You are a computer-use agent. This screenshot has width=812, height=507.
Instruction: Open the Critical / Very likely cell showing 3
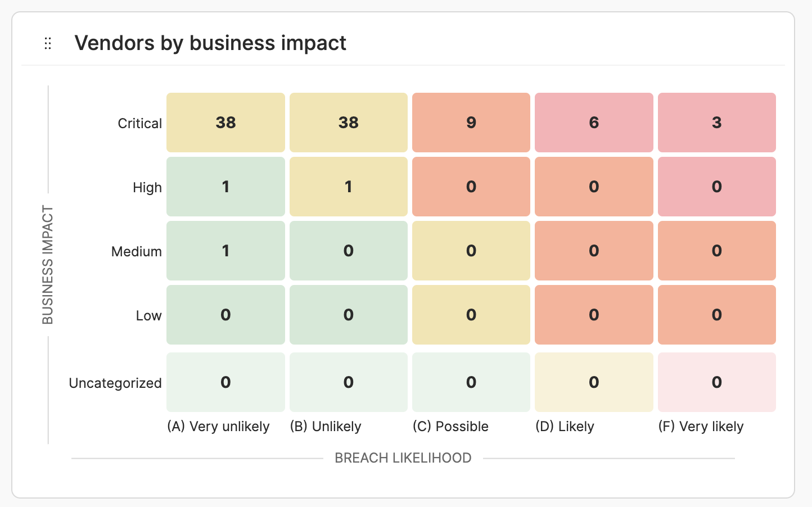coord(716,123)
